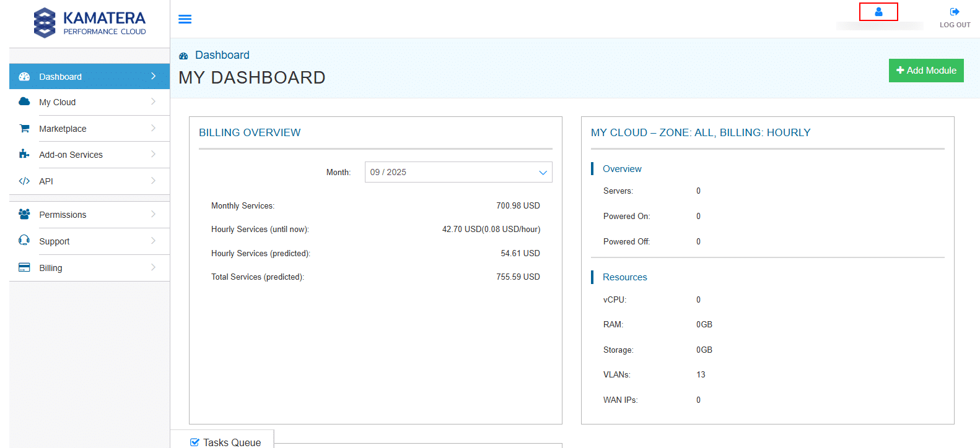Click the Log Out icon
Screen dimensions: 980x448
955,12
